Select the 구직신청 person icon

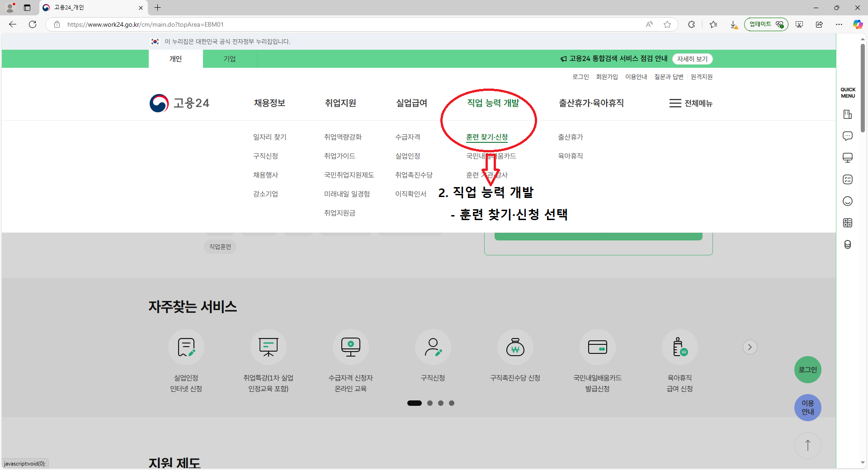pyautogui.click(x=433, y=347)
